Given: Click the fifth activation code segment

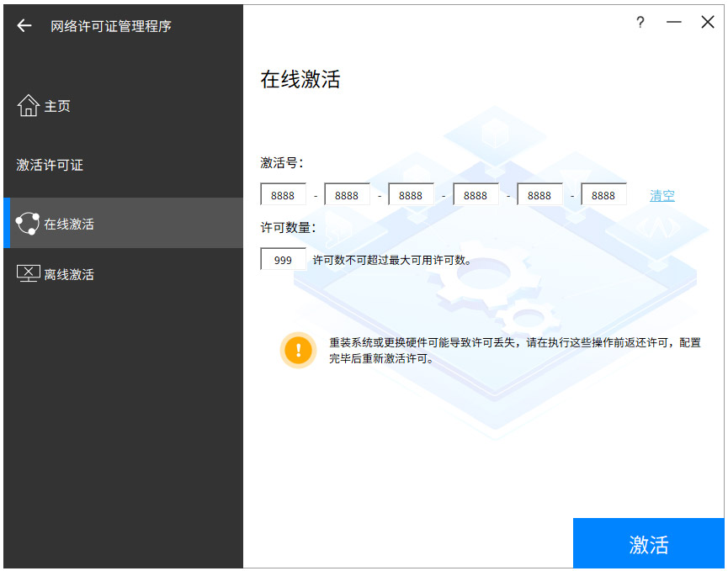Looking at the screenshot, I should pyautogui.click(x=539, y=194).
